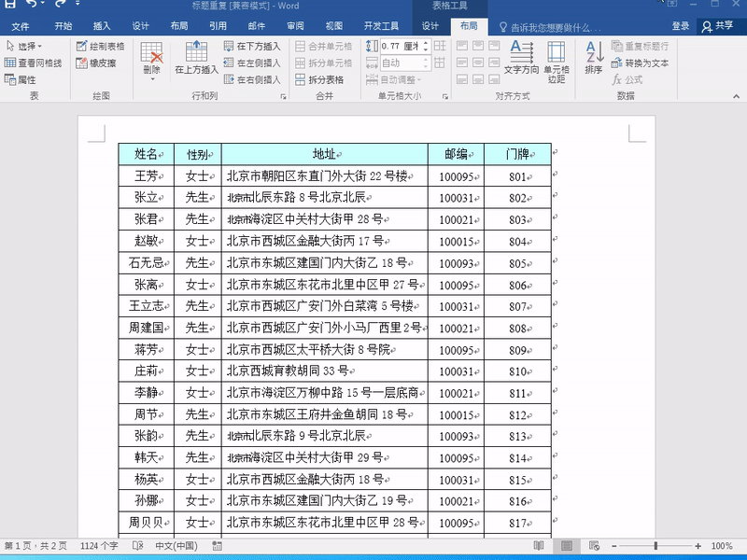Screen dimensions: 747x560
Task: Open the Delete (删除) dropdown
Action: tap(150, 65)
